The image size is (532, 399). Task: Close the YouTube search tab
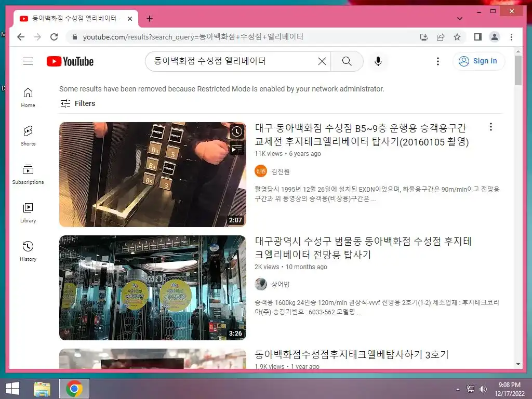[x=129, y=19]
